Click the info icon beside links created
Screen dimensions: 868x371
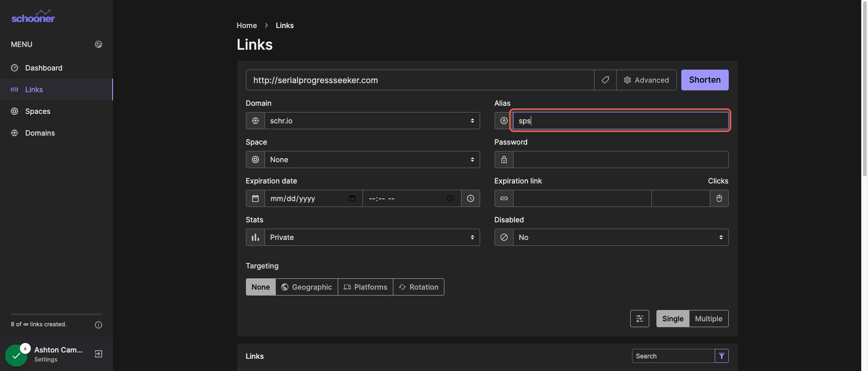99,325
